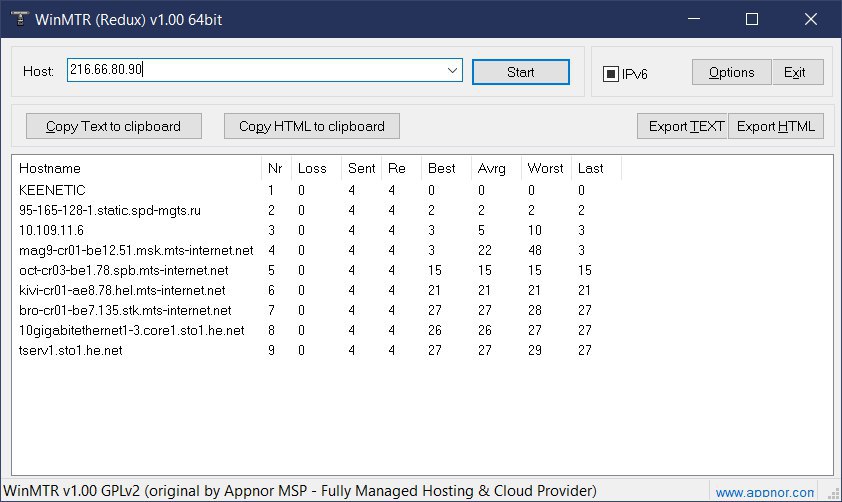This screenshot has height=502, width=842.
Task: Maximize the WinMTR window
Action: click(x=752, y=19)
